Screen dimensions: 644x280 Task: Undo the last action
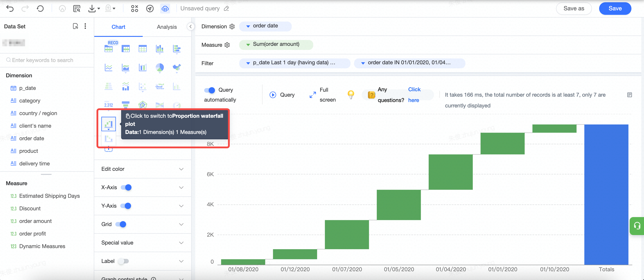10,9
